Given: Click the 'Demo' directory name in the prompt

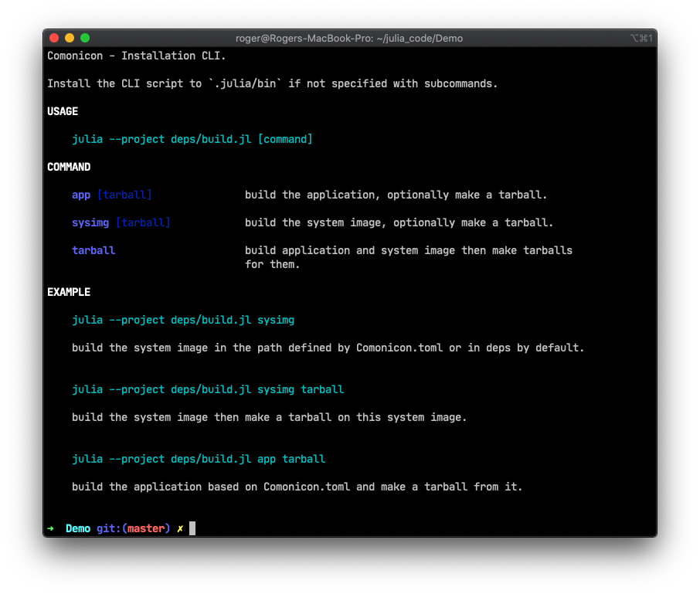Looking at the screenshot, I should tap(78, 529).
